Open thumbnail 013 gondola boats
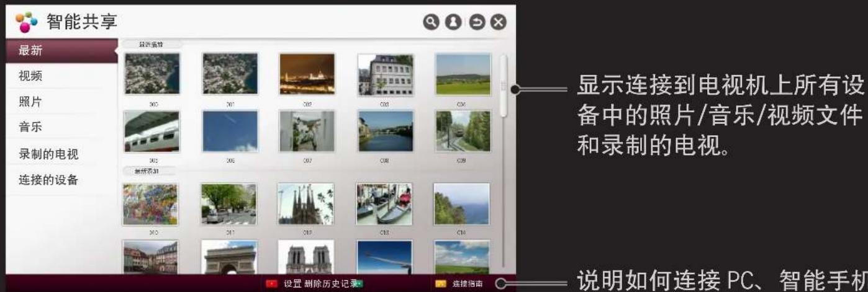The image size is (868, 292). click(x=384, y=204)
